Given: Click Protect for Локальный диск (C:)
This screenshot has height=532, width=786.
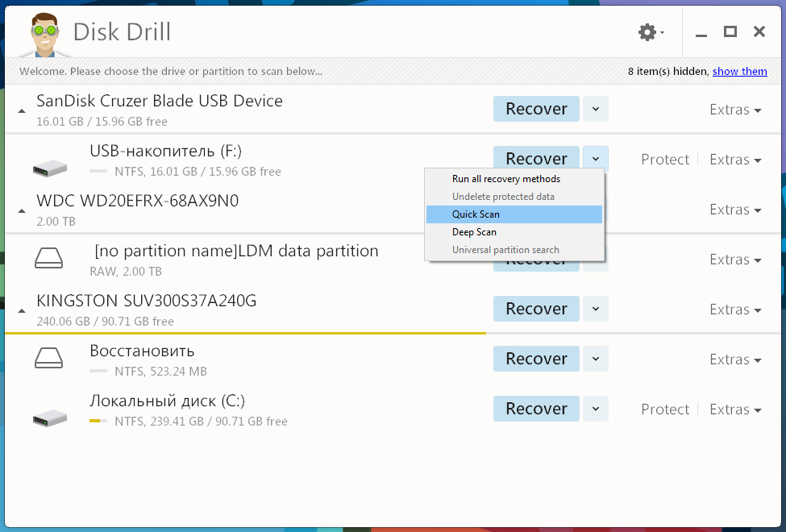Looking at the screenshot, I should [x=665, y=409].
